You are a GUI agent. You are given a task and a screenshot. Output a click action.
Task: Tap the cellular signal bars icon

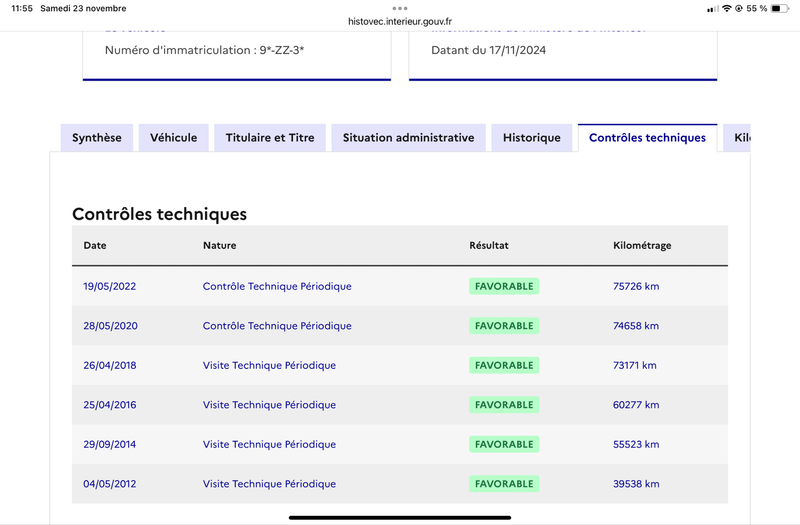pyautogui.click(x=713, y=9)
